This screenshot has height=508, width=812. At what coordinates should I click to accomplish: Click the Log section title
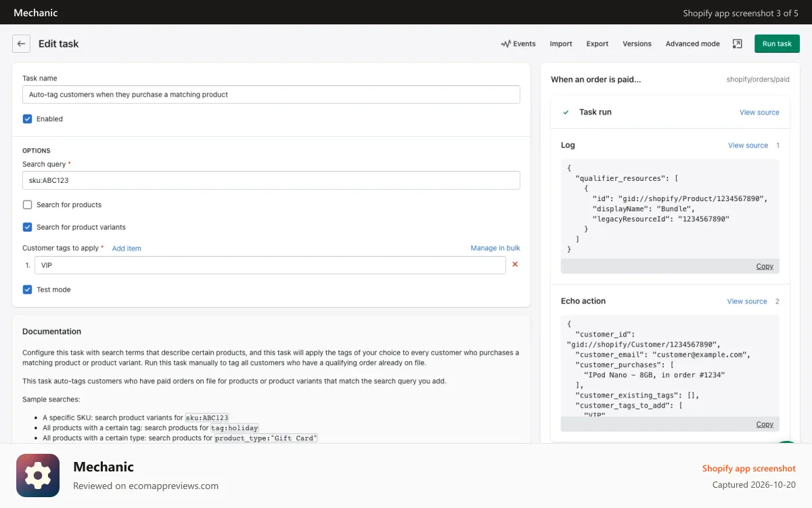pyautogui.click(x=568, y=145)
